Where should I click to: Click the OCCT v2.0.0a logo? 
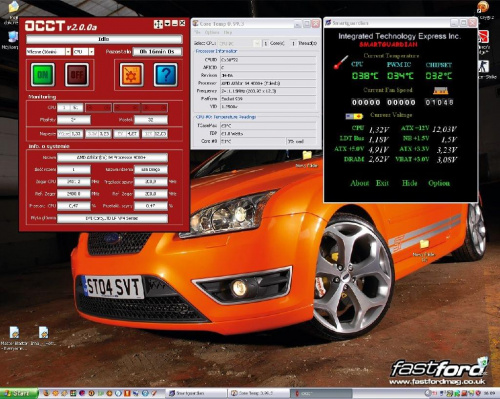pyautogui.click(x=61, y=26)
